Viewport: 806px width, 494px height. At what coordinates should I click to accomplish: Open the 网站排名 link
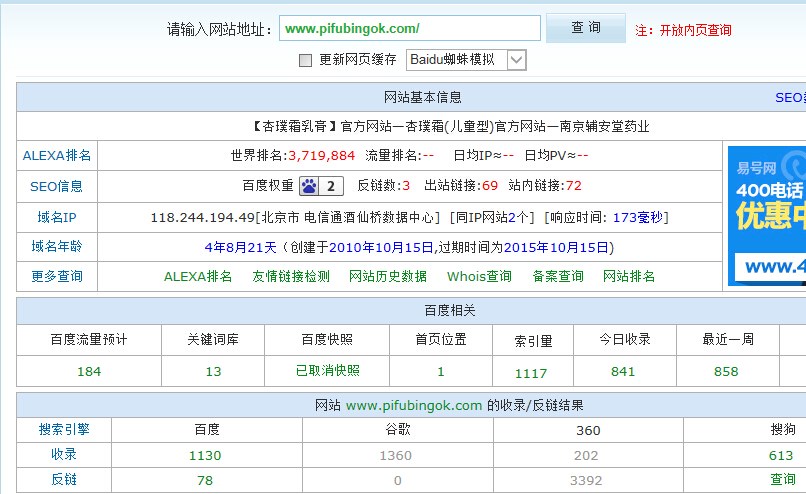[x=629, y=277]
